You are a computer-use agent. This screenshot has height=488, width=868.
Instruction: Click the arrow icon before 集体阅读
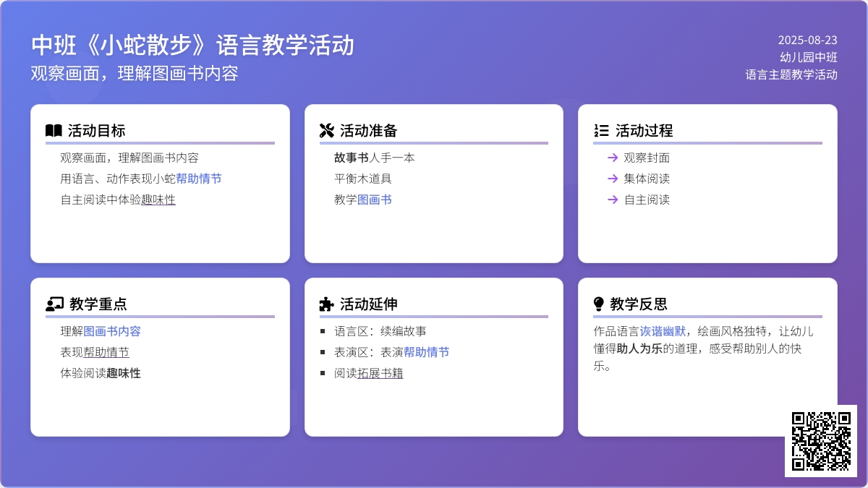coord(613,179)
